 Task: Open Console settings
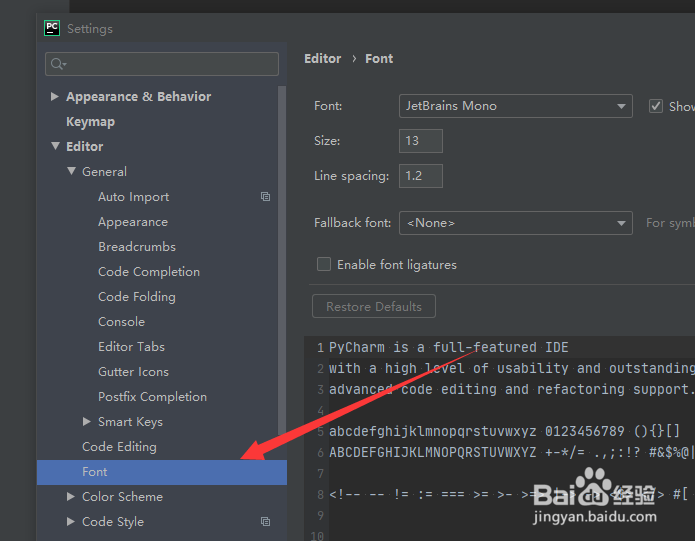(x=121, y=322)
